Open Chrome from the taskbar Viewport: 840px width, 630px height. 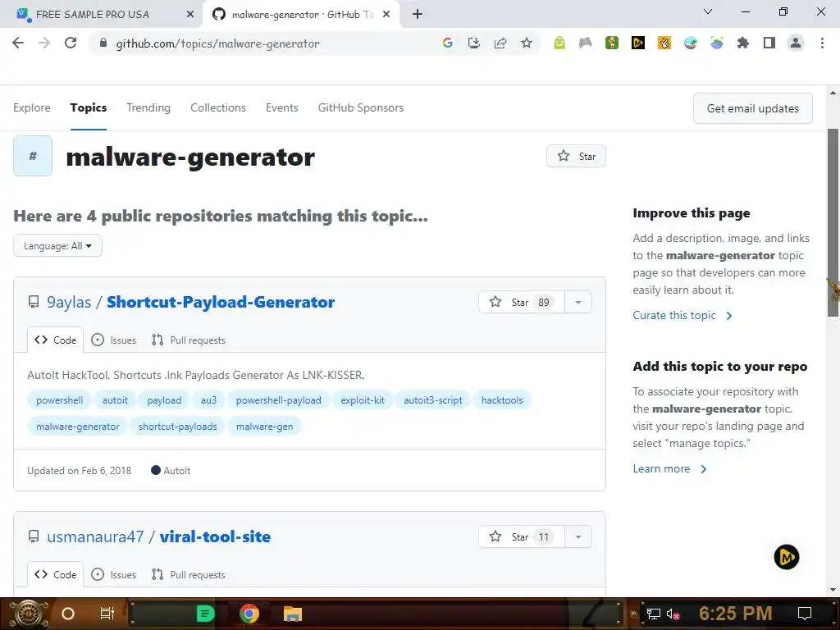pos(249,614)
